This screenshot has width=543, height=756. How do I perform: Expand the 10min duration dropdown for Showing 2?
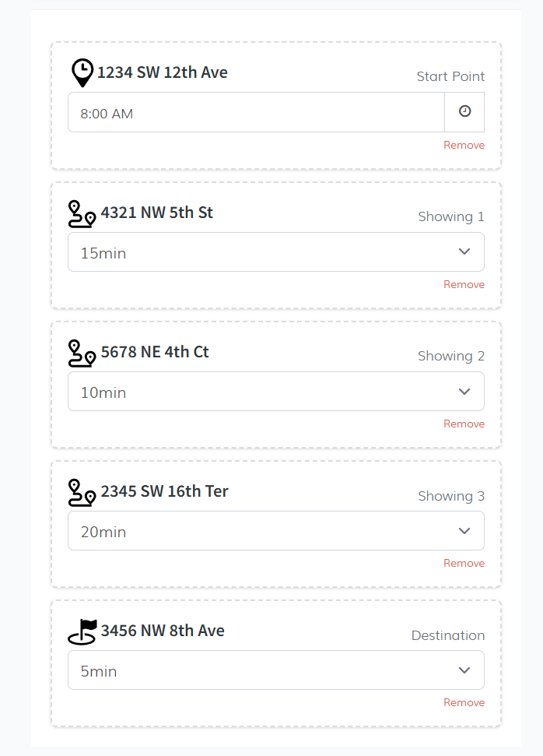275,392
